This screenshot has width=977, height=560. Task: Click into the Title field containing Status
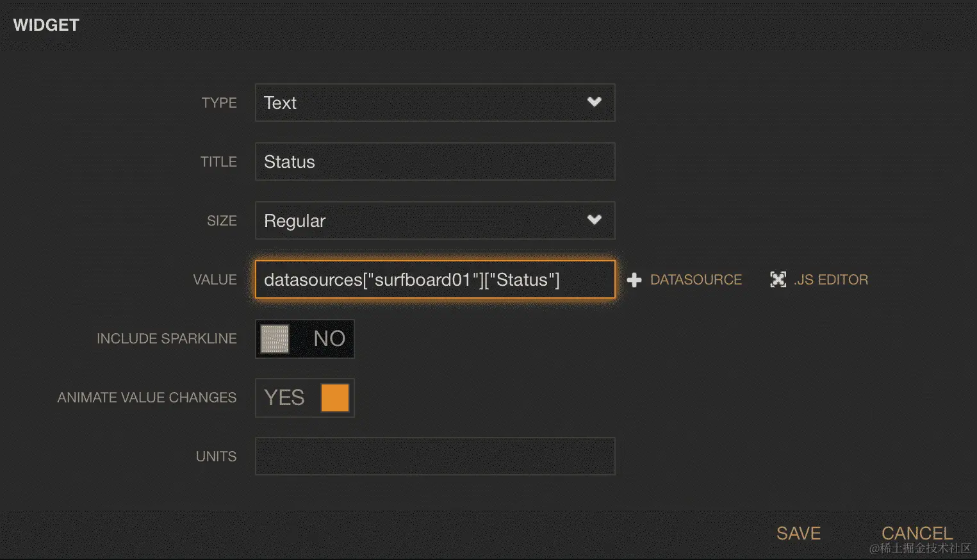tap(434, 161)
